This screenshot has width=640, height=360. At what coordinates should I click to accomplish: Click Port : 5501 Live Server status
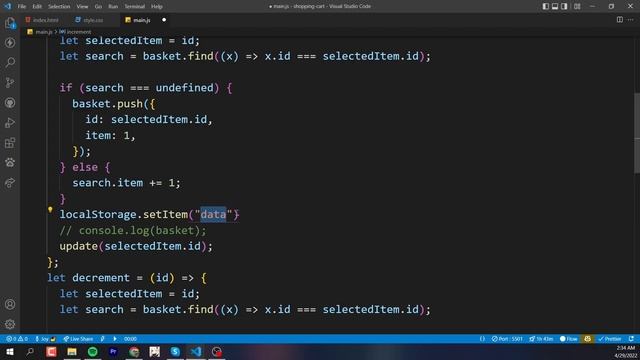(507, 339)
